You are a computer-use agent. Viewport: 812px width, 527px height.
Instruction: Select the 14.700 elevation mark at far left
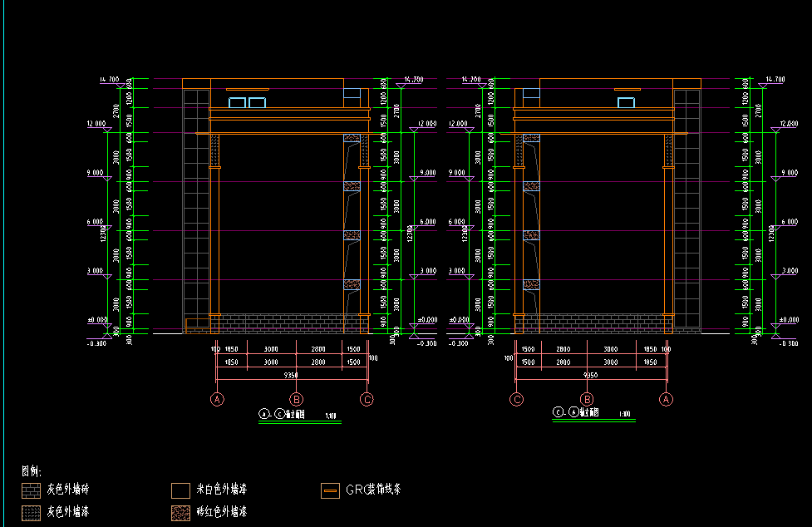coord(109,80)
